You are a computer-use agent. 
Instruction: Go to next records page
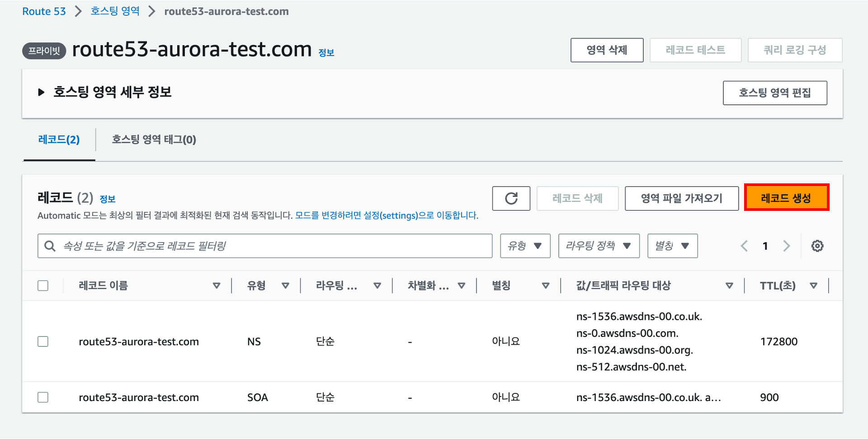pos(787,246)
